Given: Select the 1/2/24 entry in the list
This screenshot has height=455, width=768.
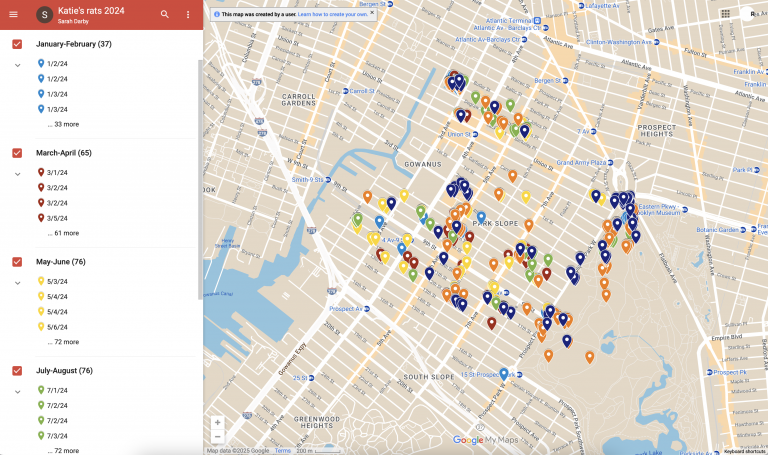Looking at the screenshot, I should [57, 63].
